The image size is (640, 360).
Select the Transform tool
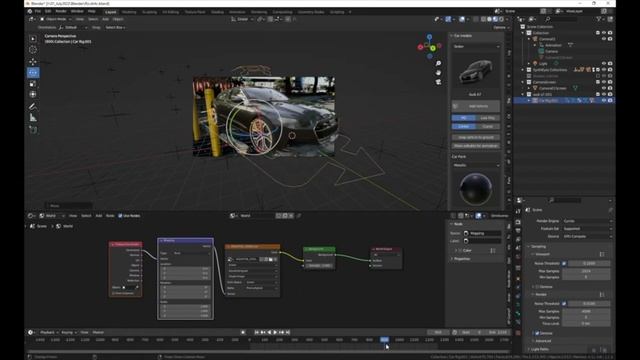(33, 94)
